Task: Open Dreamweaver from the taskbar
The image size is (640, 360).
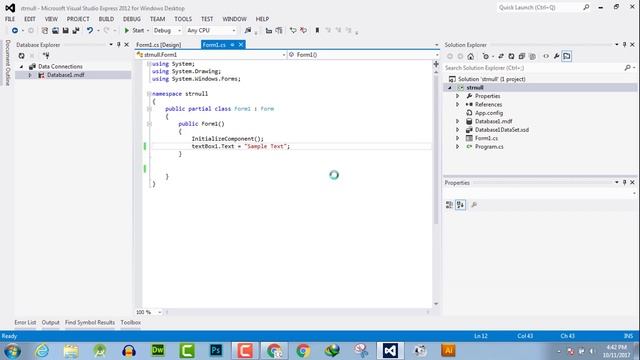Action: pyautogui.click(x=158, y=351)
